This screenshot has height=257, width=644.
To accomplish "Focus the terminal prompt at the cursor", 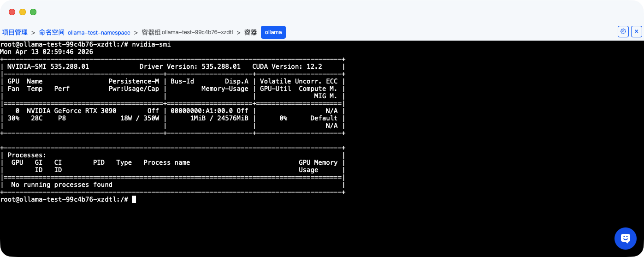I will (134, 199).
